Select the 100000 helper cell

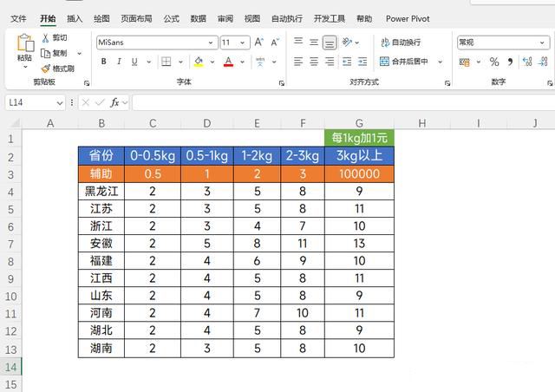[359, 173]
